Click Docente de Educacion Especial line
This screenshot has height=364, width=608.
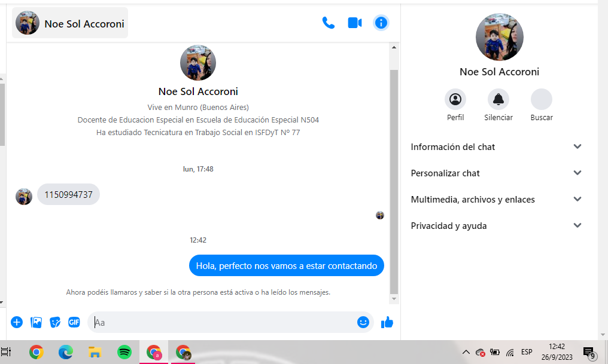click(198, 120)
